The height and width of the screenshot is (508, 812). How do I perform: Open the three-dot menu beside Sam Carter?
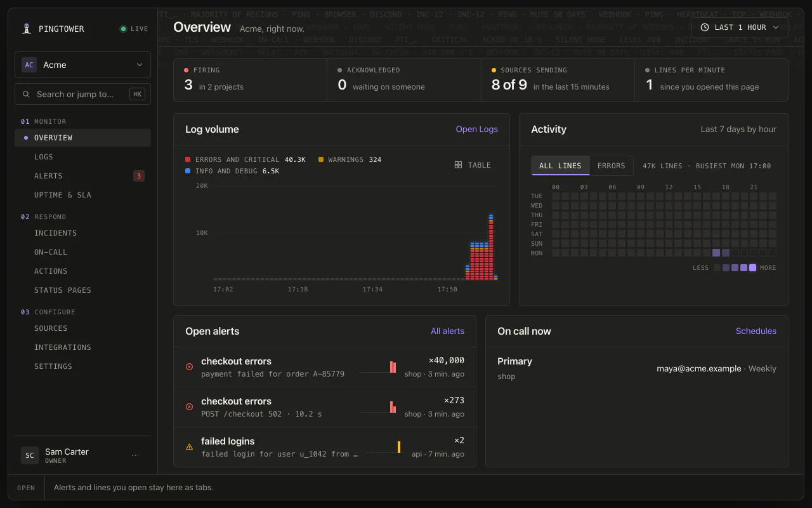135,455
